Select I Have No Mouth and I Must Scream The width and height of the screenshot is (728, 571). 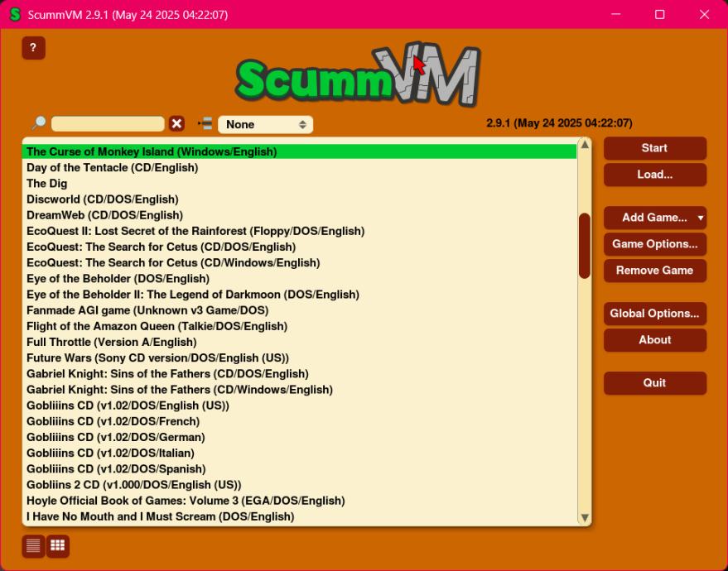point(299,516)
